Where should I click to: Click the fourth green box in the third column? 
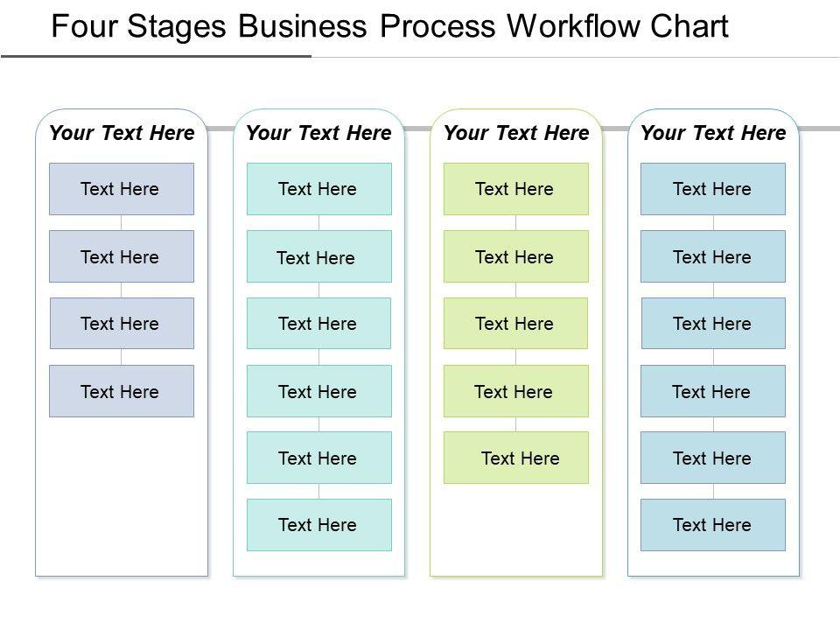pos(516,391)
